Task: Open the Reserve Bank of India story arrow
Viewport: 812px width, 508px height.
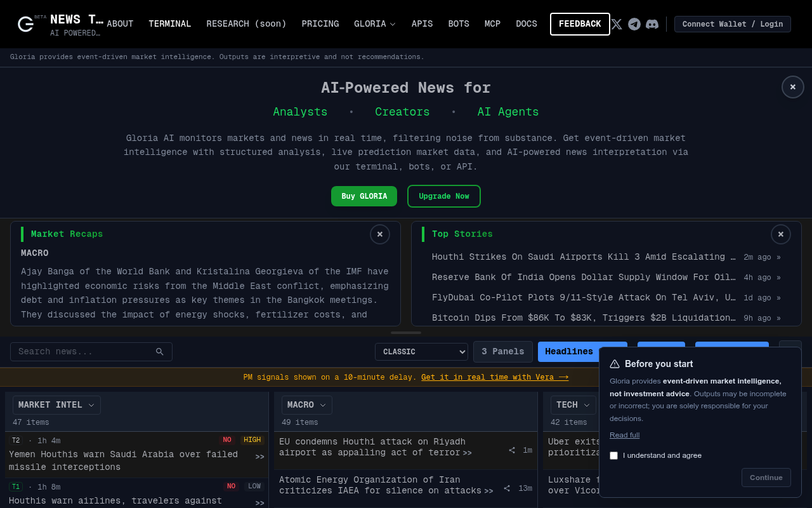Action: pyautogui.click(x=779, y=277)
